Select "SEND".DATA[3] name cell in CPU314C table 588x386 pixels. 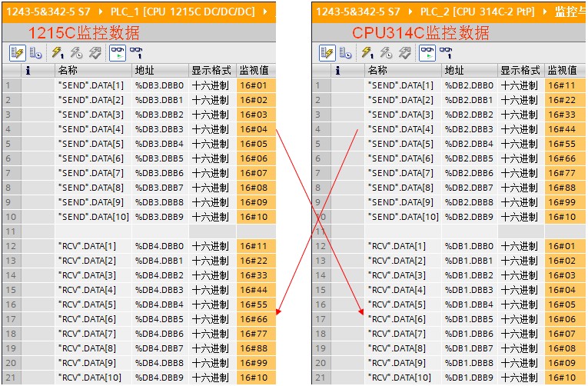pyautogui.click(x=403, y=115)
